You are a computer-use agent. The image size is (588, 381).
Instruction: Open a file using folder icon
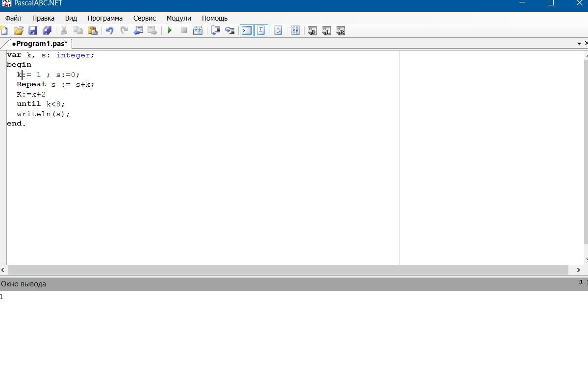click(x=19, y=30)
